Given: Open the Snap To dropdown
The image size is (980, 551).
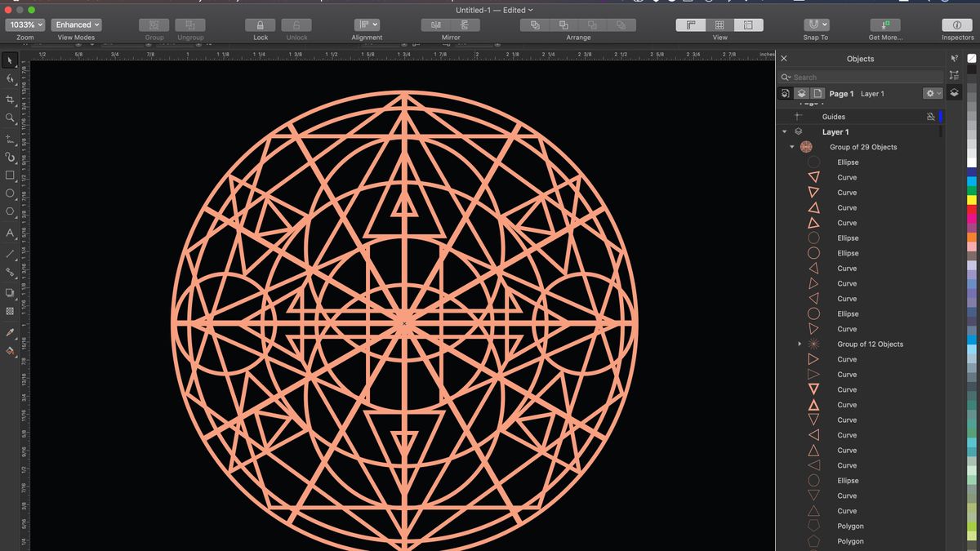Looking at the screenshot, I should tap(815, 24).
